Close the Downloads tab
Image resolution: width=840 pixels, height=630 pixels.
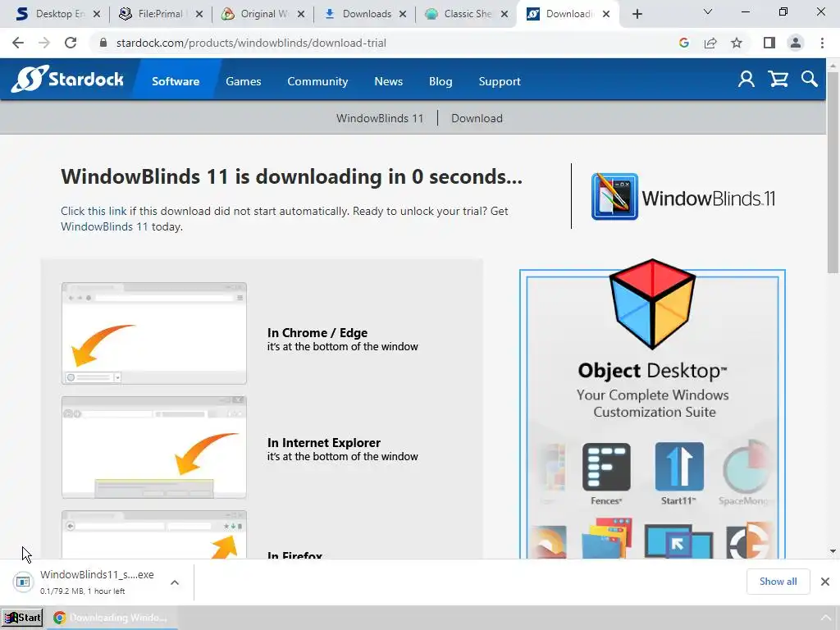403,14
